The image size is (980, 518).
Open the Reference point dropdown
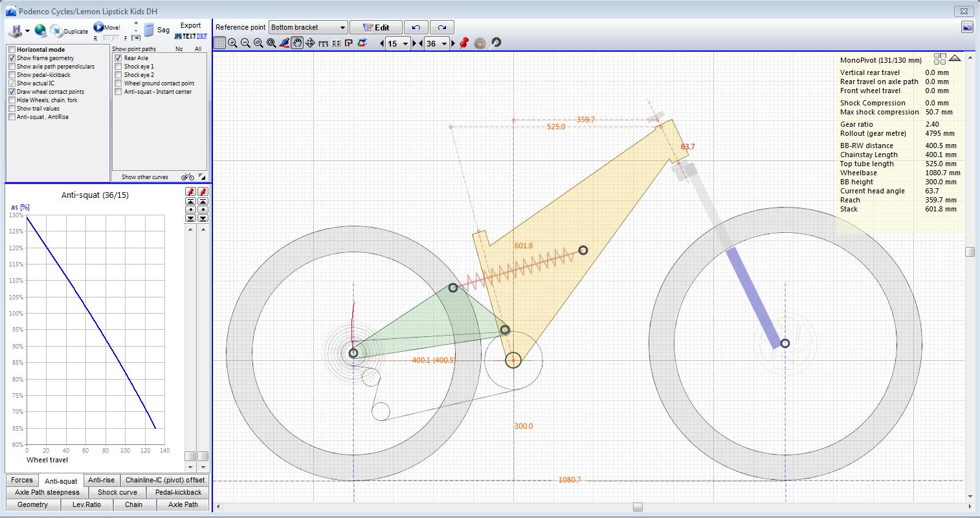(x=308, y=27)
